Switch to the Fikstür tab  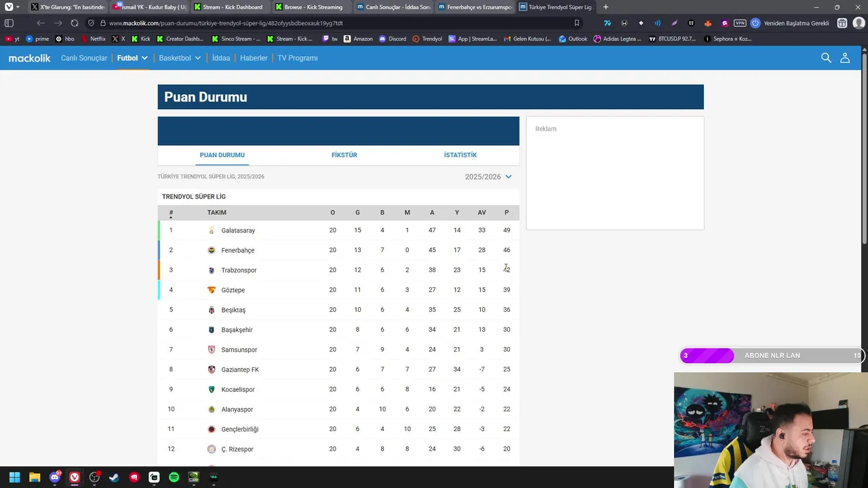pyautogui.click(x=344, y=155)
